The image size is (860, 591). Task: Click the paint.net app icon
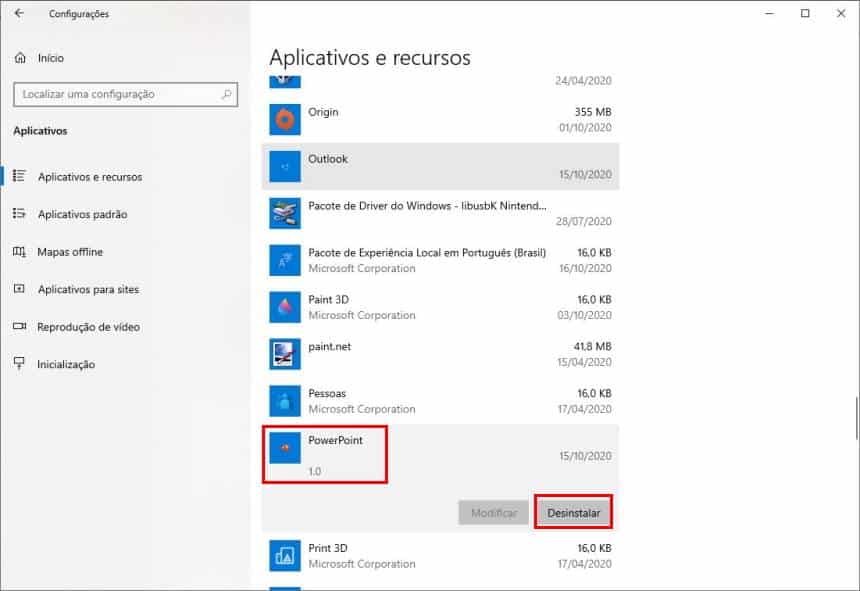pyautogui.click(x=285, y=354)
